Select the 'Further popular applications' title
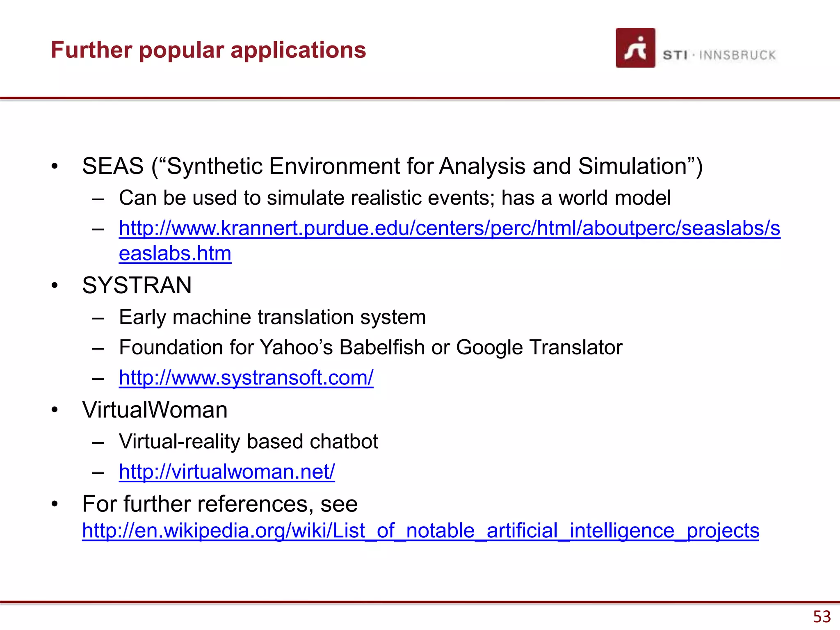The width and height of the screenshot is (840, 630). click(208, 50)
